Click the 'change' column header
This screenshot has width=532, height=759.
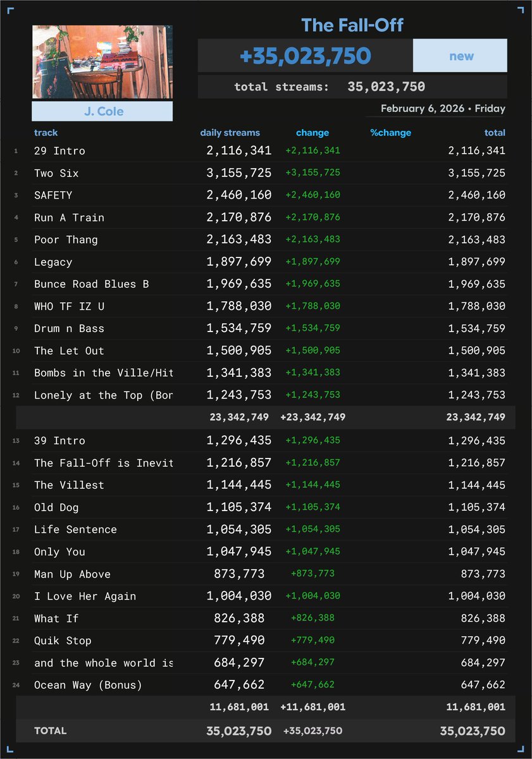point(312,133)
